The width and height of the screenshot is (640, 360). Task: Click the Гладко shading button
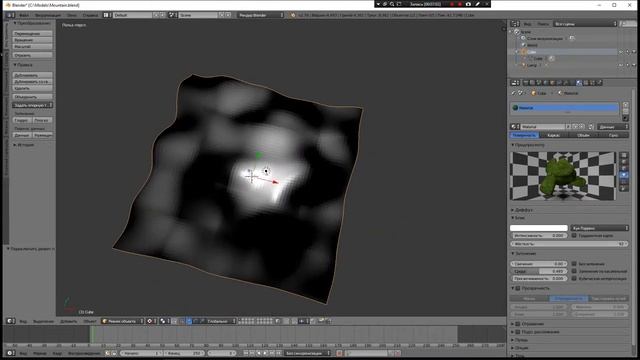click(x=22, y=120)
